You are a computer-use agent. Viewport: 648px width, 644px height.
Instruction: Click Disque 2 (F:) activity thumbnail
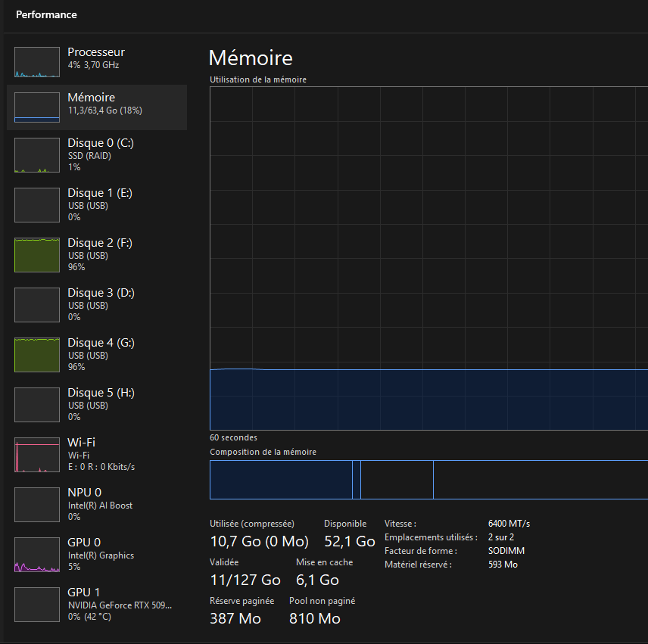[37, 255]
